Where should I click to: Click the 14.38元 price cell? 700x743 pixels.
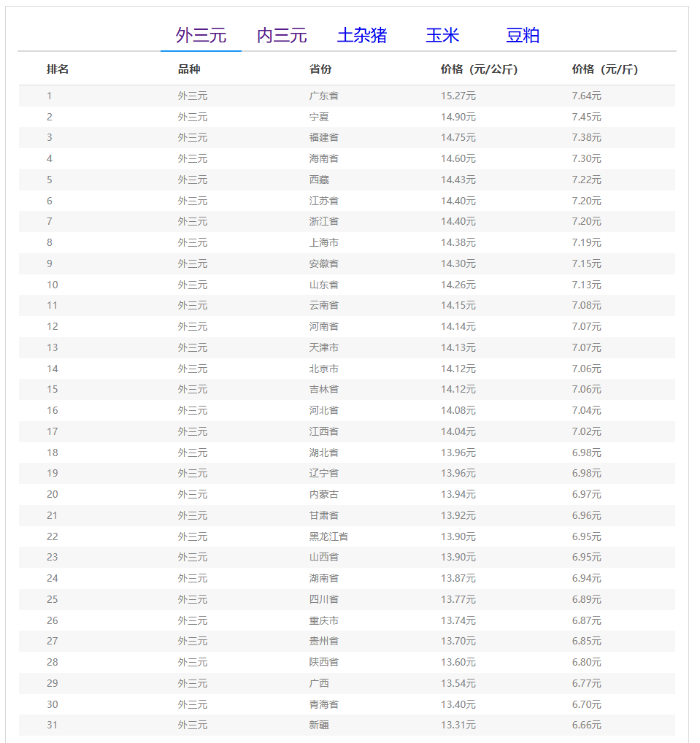tap(458, 242)
